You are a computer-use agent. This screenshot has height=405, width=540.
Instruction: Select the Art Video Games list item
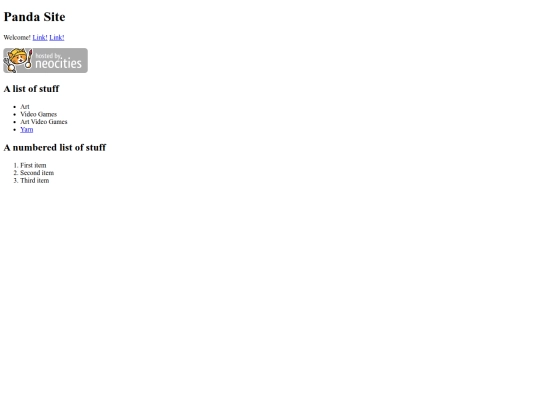44,122
